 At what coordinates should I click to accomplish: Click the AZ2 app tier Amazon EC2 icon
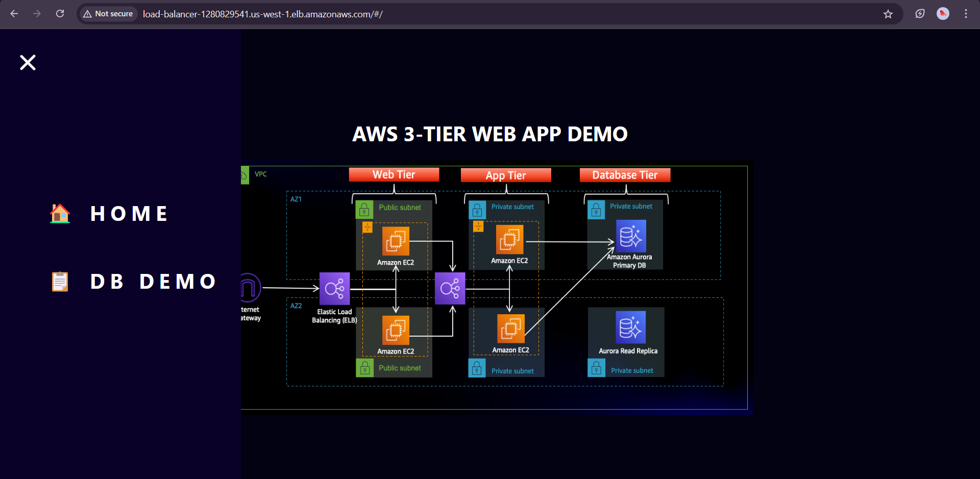tap(511, 329)
